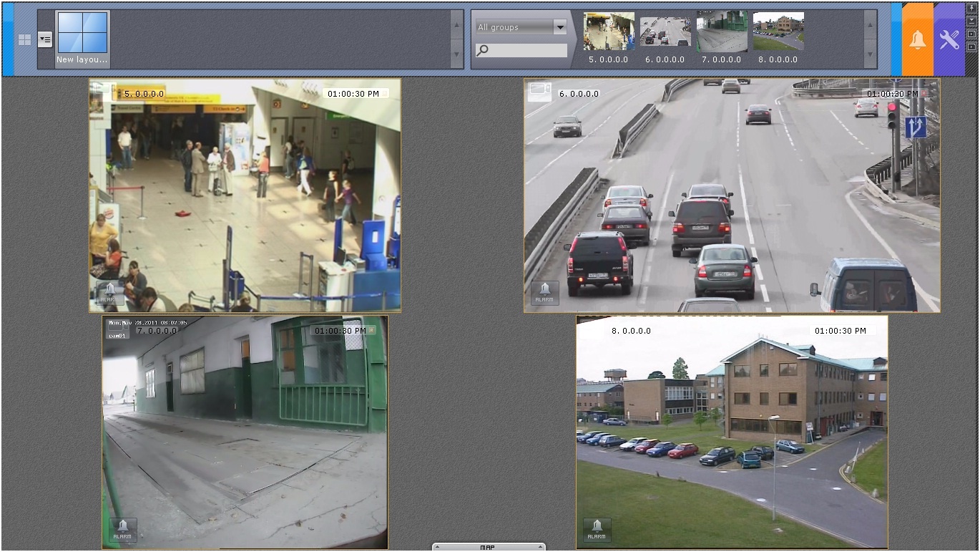
Task: Click the 01:00:30 PM time on camera 8
Action: 840,331
